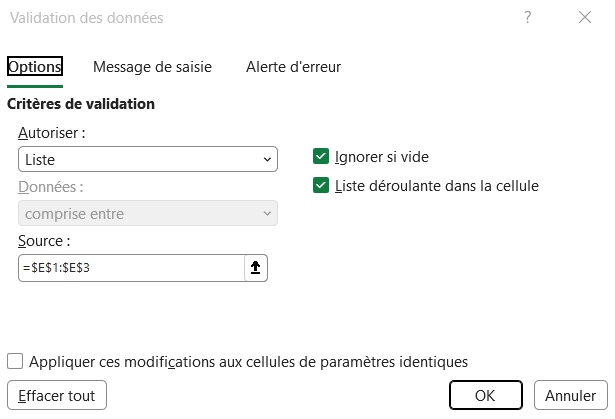This screenshot has width=615, height=419.
Task: Confirm with the OK button
Action: tap(486, 395)
